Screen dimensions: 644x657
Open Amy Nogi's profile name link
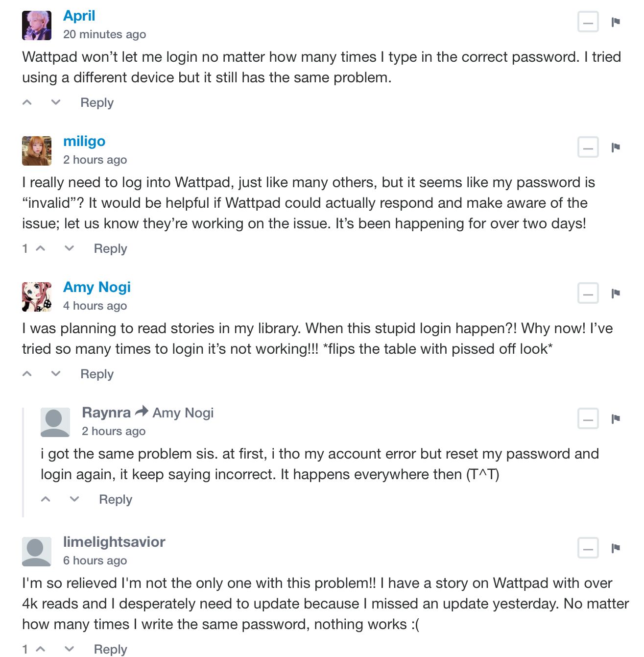coord(97,287)
